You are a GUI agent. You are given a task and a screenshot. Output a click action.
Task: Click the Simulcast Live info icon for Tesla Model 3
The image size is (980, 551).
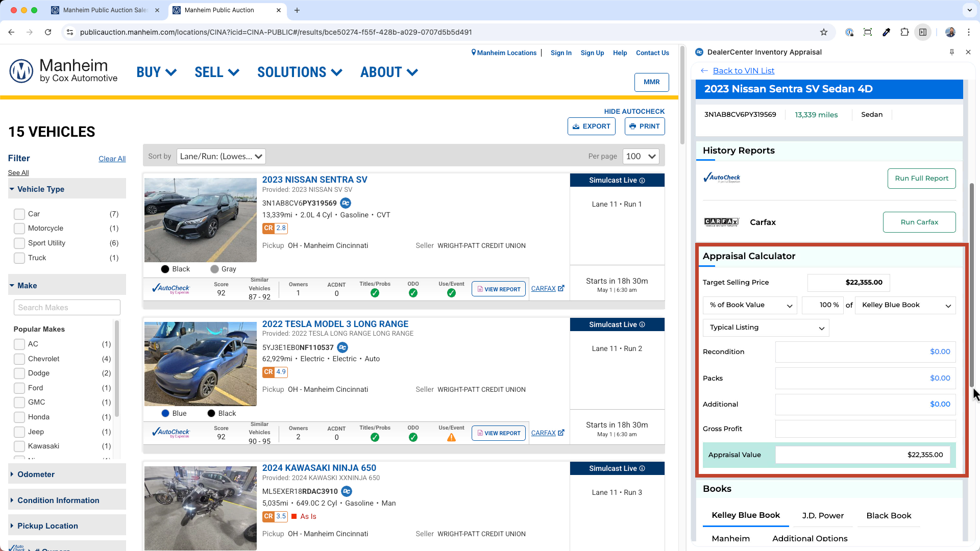click(642, 325)
